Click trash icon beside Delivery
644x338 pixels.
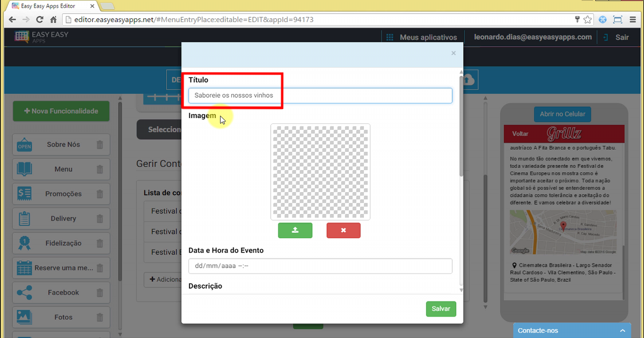pyautogui.click(x=99, y=218)
